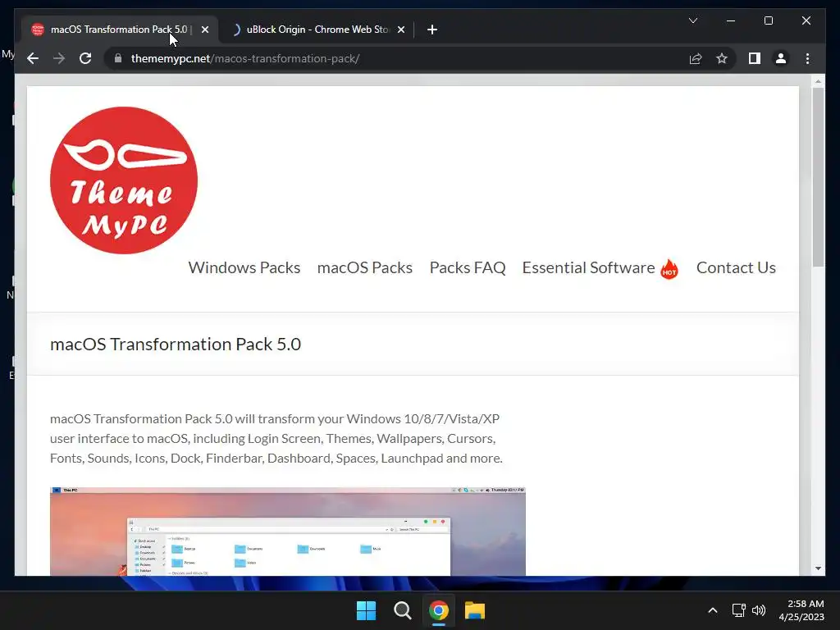
Task: Close the uBlock Origin tab
Action: pos(400,30)
